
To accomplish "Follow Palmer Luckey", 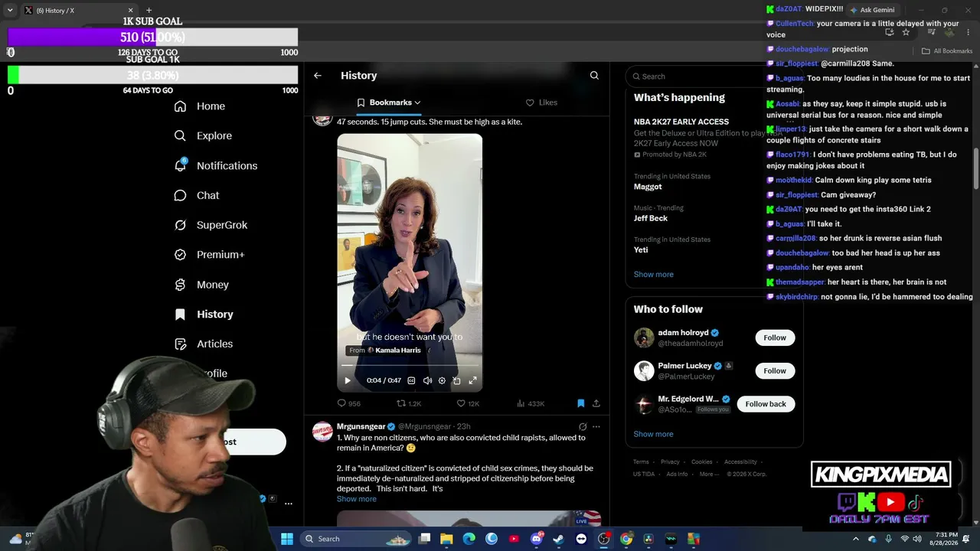I will pyautogui.click(x=775, y=371).
